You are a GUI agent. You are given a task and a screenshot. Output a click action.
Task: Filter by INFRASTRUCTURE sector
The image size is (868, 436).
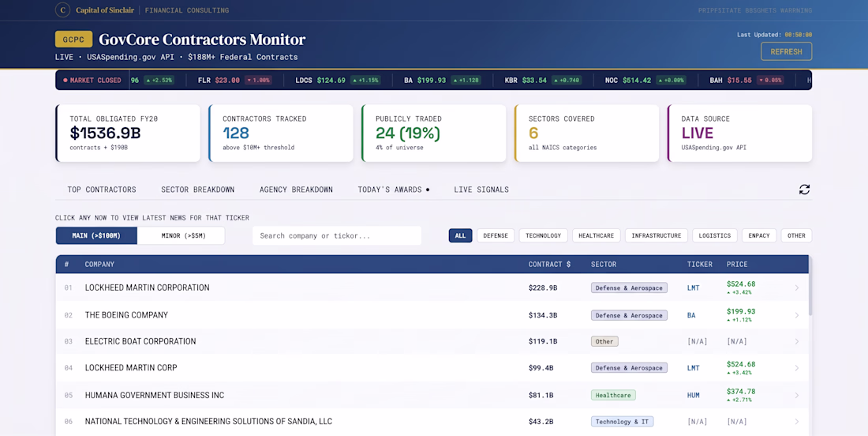click(657, 235)
